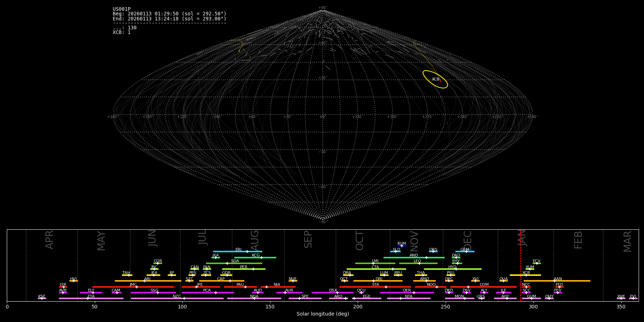Click the FEB month label
The width and height of the screenshot is (644, 322).
pyautogui.click(x=578, y=240)
